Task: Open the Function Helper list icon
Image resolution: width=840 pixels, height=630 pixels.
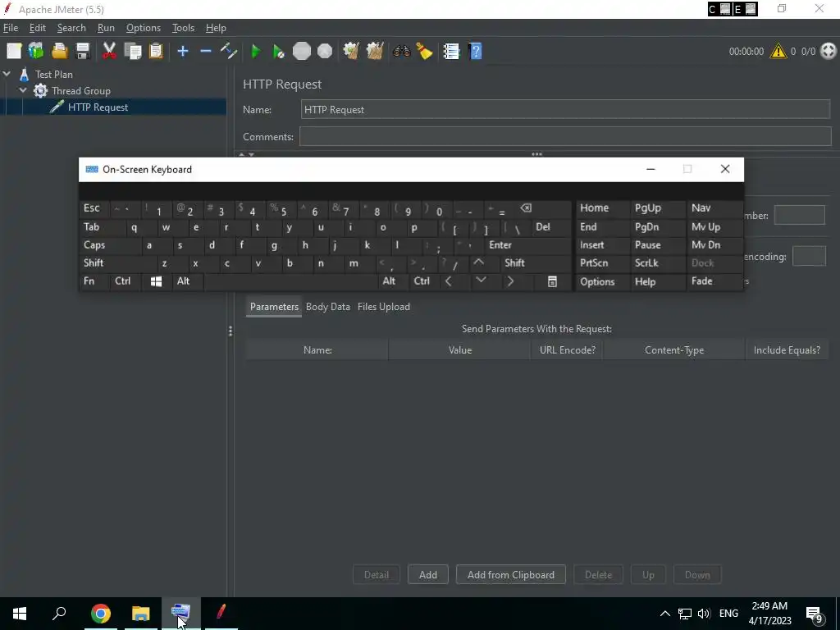Action: 451,52
